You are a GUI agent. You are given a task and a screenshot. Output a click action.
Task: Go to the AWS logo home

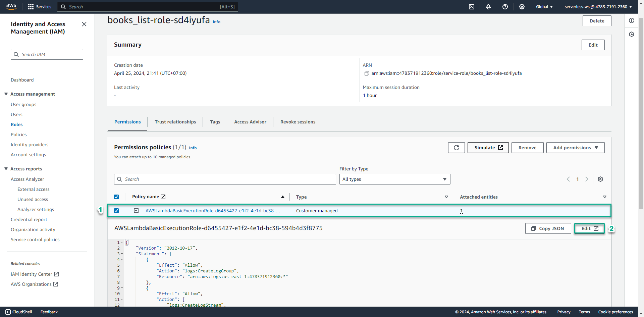(11, 7)
